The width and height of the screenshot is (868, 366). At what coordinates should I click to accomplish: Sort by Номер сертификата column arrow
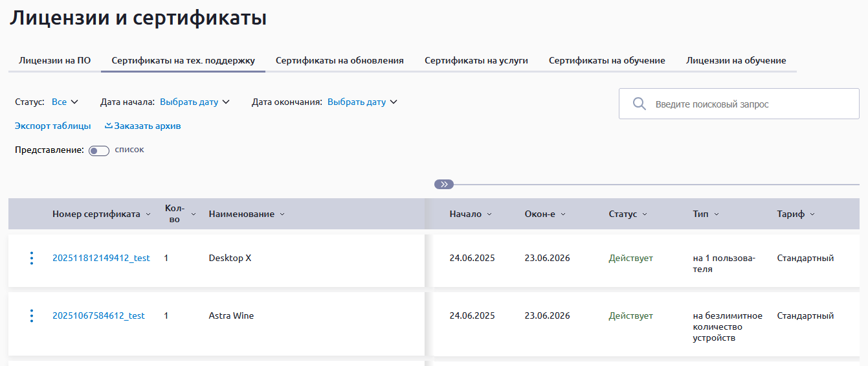point(148,214)
